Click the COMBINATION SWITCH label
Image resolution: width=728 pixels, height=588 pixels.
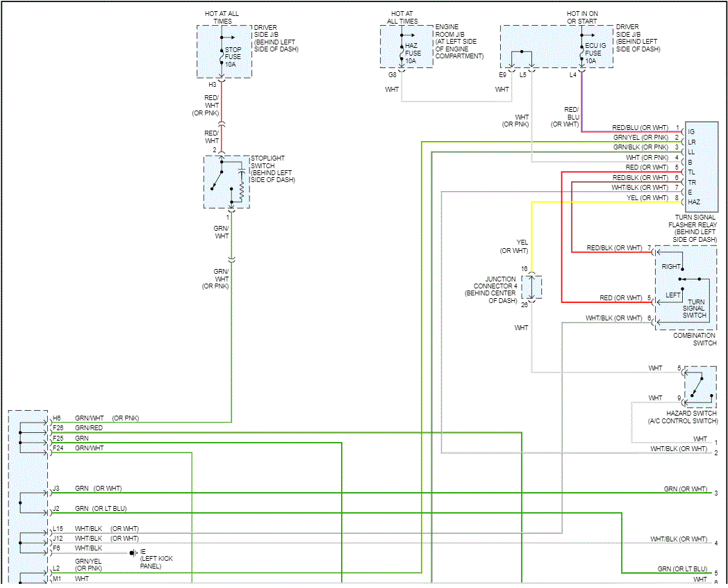pos(695,339)
